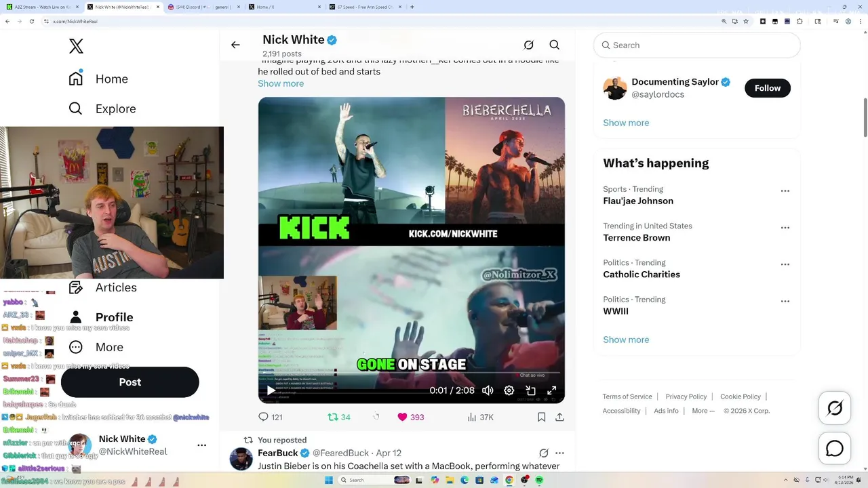This screenshot has height=488, width=868.
Task: Open the Flau'jae Johnson trend
Action: pos(638,201)
